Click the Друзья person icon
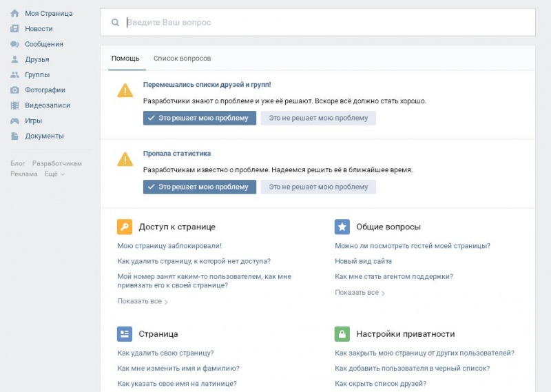 coord(14,59)
